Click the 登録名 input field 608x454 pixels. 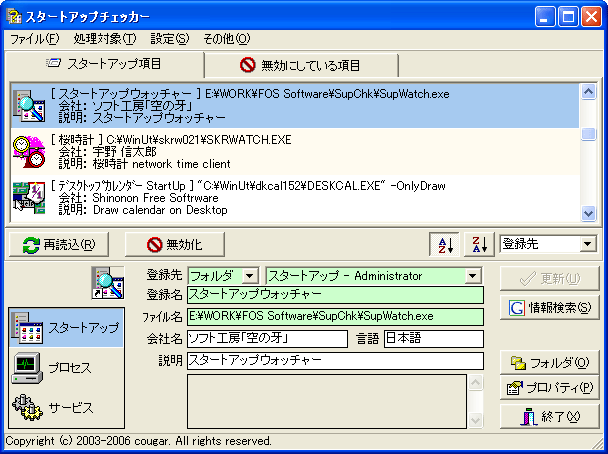tap(335, 295)
